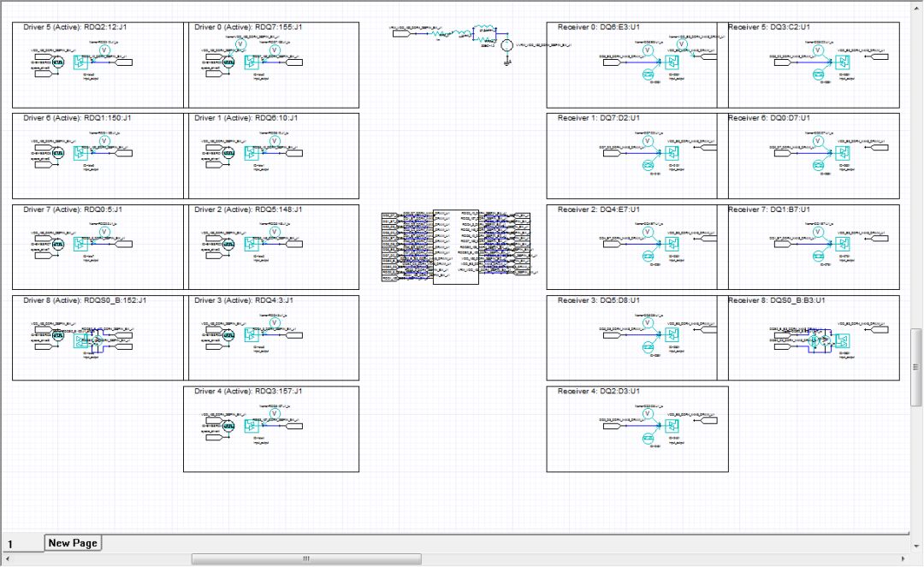Select the 'Driver 0 (Active): RDQ7:155:J1' label
The width and height of the screenshot is (924, 567).
(x=248, y=27)
